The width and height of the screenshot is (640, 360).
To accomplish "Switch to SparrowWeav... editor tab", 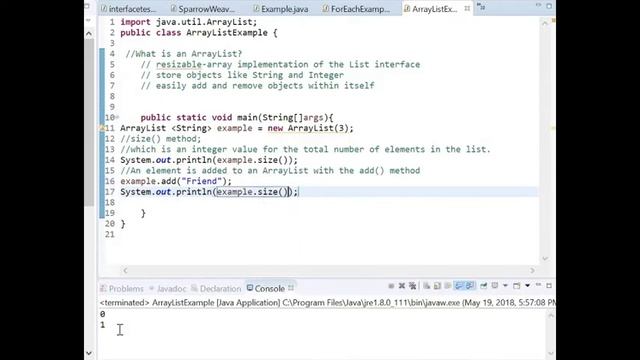I will click(x=203, y=9).
